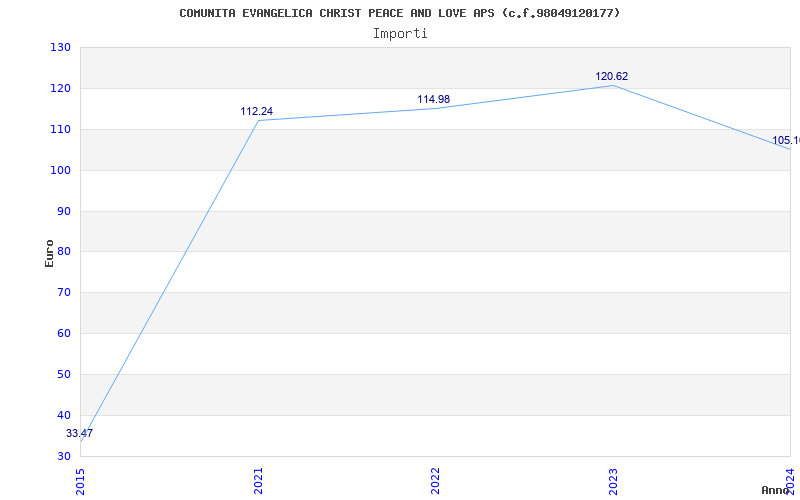Screen dimensions: 800x500
Task: Click the y-axis value 80
Action: 63,252
